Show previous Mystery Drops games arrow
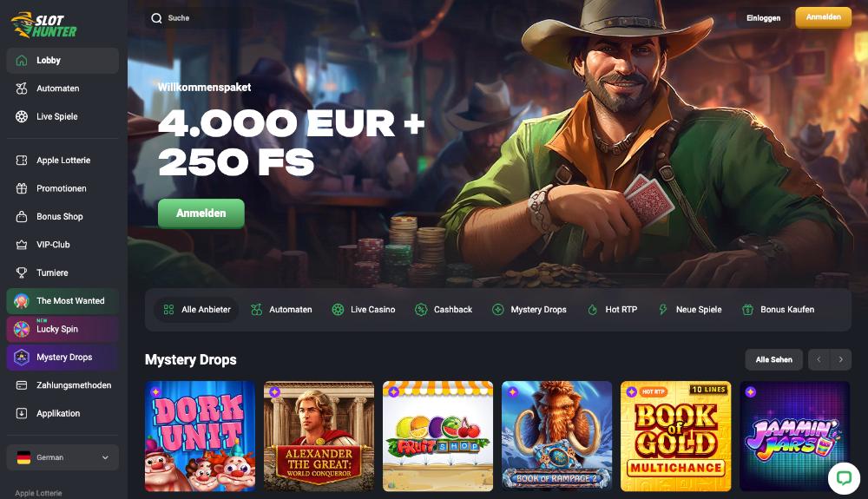Viewport: 868px width, 499px height. (x=819, y=359)
